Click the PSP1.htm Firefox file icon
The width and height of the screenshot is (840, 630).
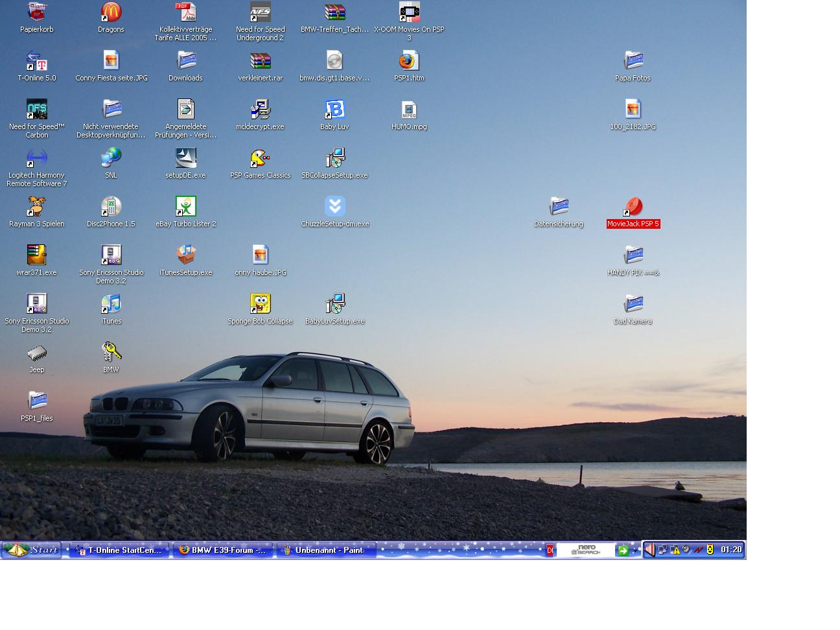coord(409,61)
